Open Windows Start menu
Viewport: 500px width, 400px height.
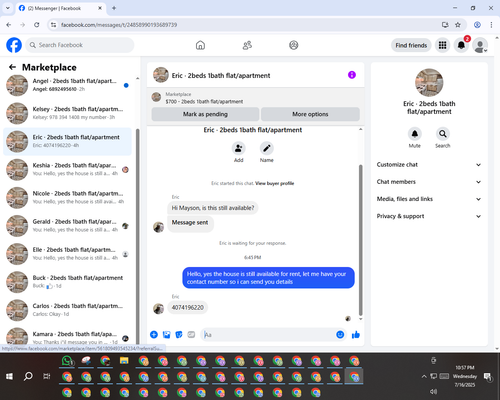tap(9, 376)
